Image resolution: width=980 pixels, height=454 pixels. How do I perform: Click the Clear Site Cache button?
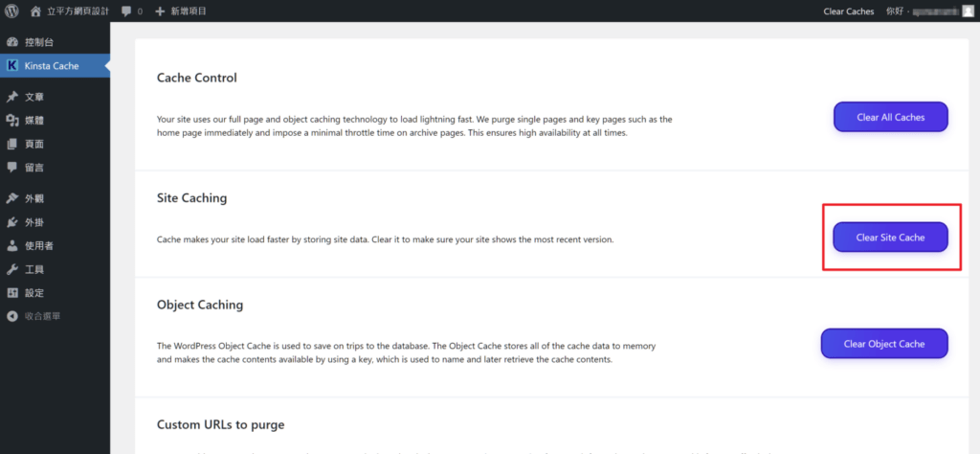pyautogui.click(x=891, y=237)
